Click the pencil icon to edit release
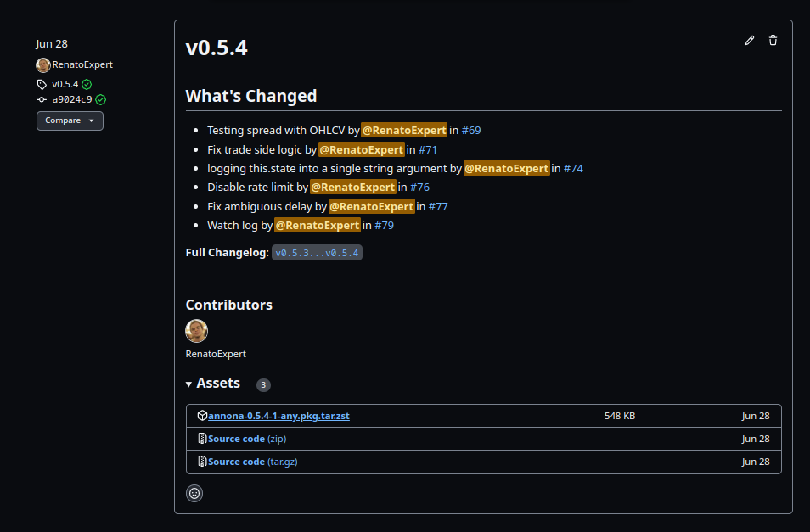The height and width of the screenshot is (532, 810). point(749,40)
